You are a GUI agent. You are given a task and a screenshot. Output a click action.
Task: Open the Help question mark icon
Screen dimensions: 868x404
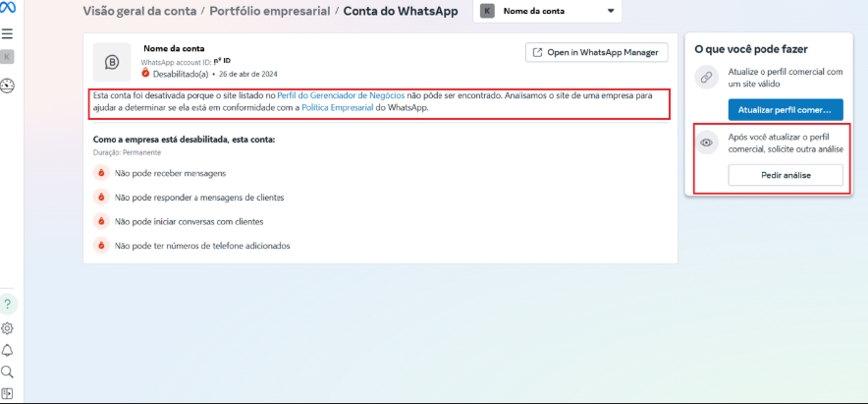pyautogui.click(x=8, y=305)
